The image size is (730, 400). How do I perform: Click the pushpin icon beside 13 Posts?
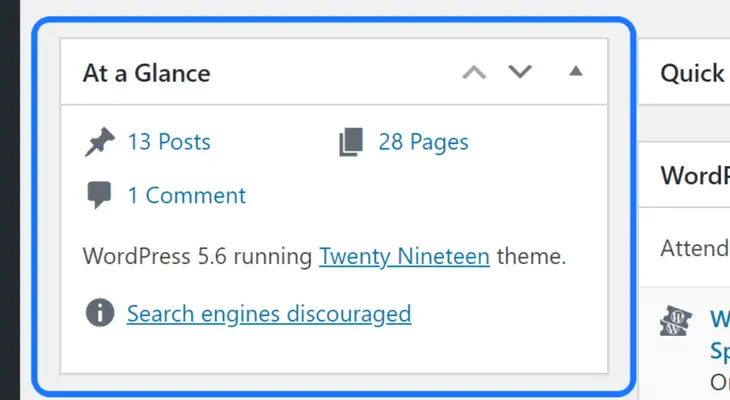point(99,143)
